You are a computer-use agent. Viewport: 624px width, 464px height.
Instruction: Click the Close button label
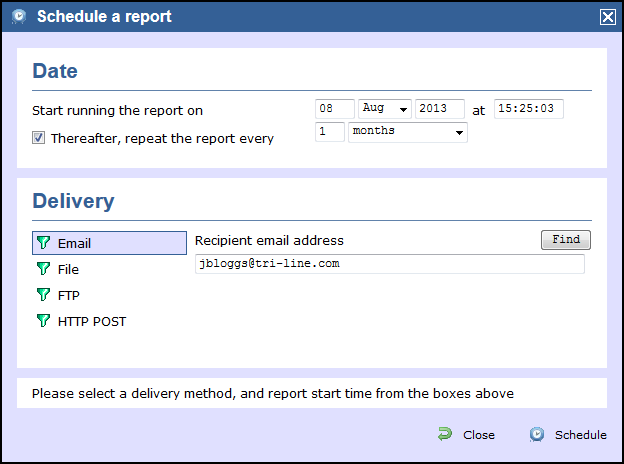coord(479,435)
